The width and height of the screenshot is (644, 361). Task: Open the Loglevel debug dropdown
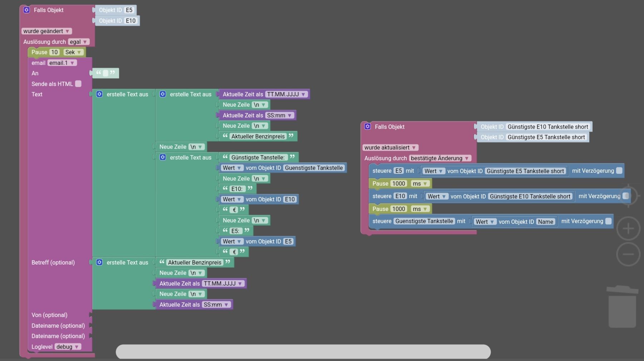68,347
